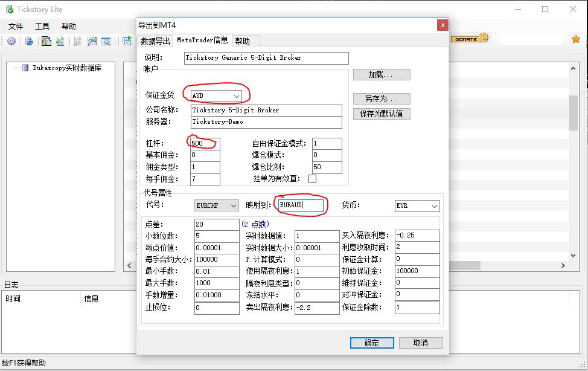The width and height of the screenshot is (588, 371).
Task: Close the 导出到MT4 dialog with red X
Action: [443, 25]
